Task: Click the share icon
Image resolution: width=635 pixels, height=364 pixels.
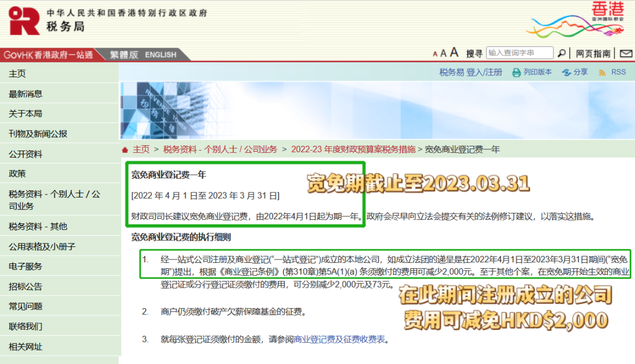Action: 566,72
